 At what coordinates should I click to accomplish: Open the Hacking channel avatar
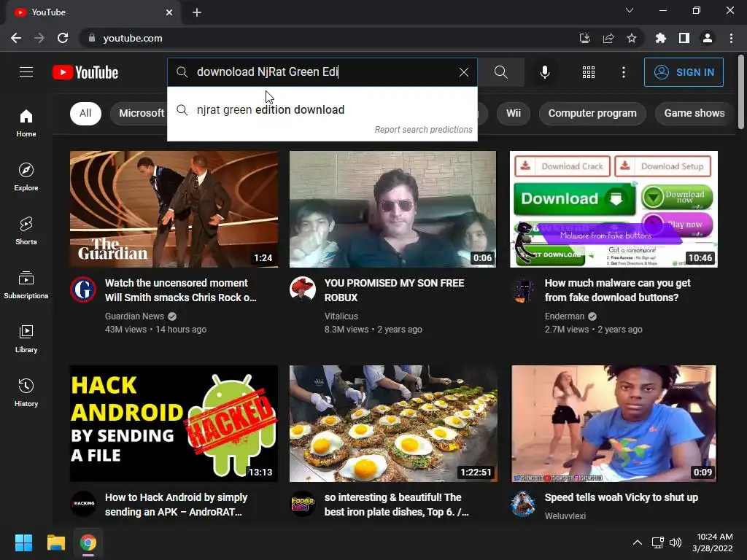[x=83, y=504]
